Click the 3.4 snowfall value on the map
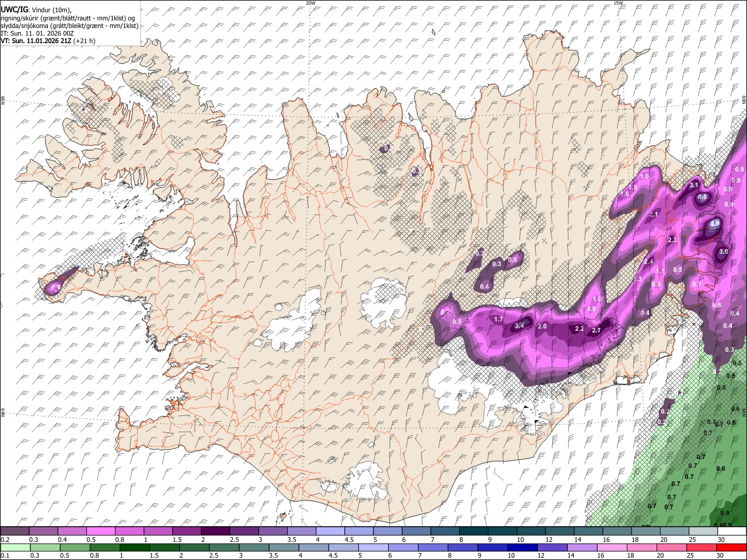Screen dimensions: 747x560 (520, 325)
